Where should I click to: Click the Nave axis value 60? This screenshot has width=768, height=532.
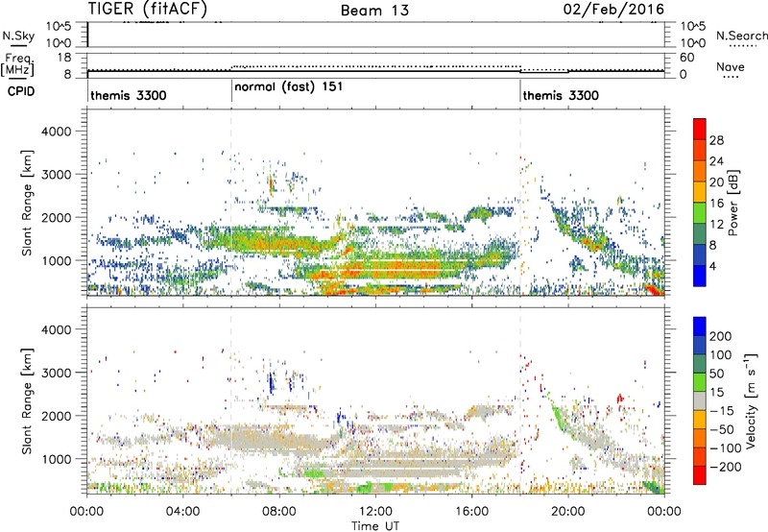(686, 58)
